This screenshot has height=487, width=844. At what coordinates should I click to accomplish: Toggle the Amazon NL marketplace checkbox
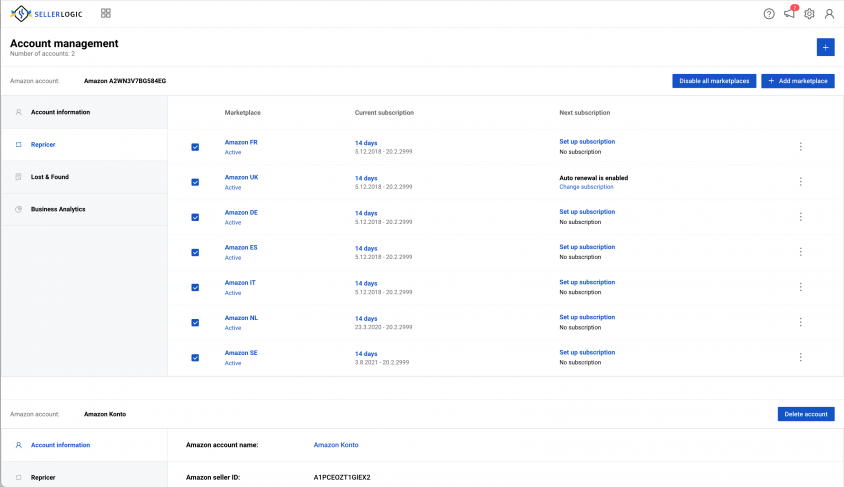(195, 322)
